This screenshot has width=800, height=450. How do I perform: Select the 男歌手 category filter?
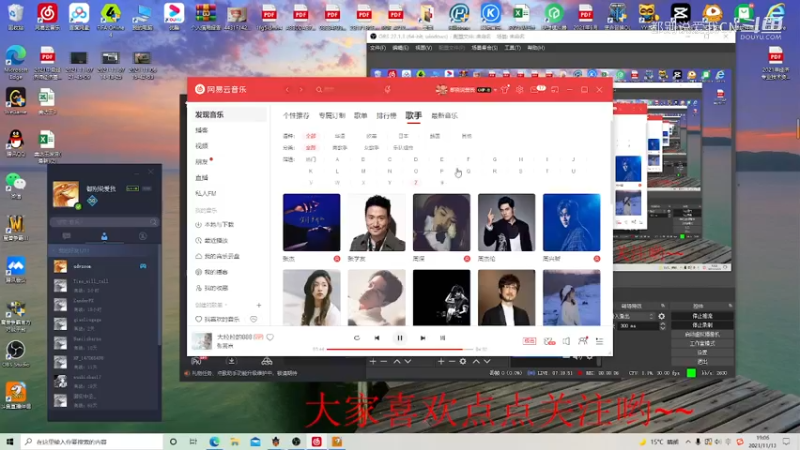(340, 148)
